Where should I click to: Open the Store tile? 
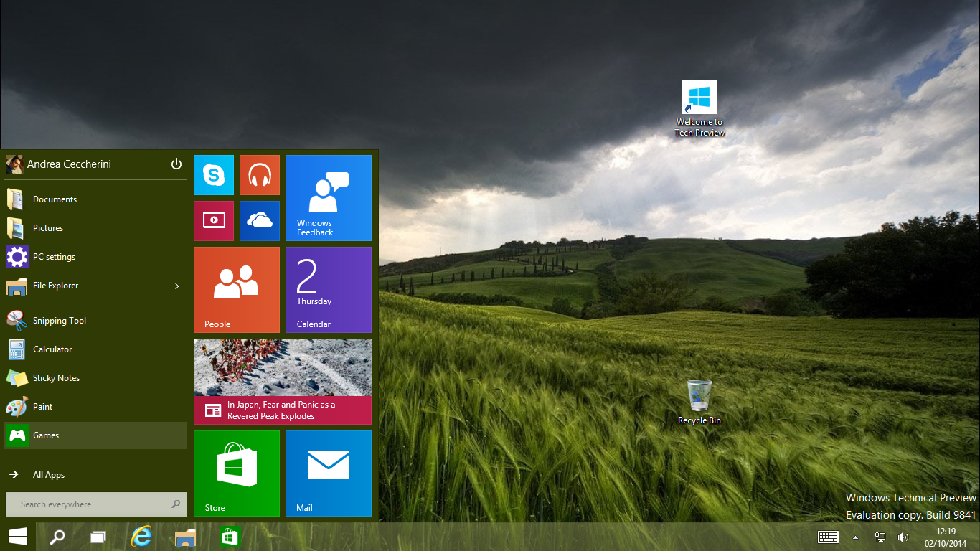(237, 474)
